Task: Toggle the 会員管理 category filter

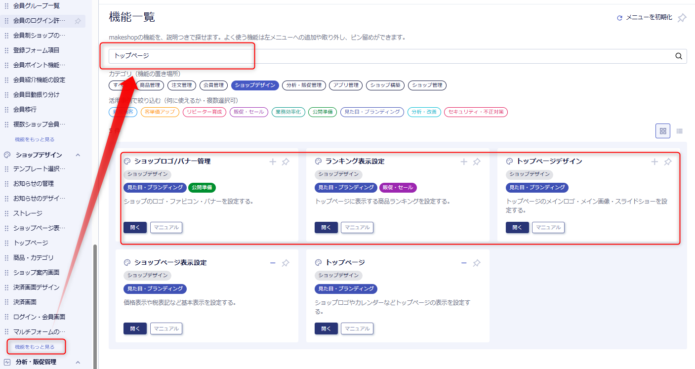Action: 214,85
